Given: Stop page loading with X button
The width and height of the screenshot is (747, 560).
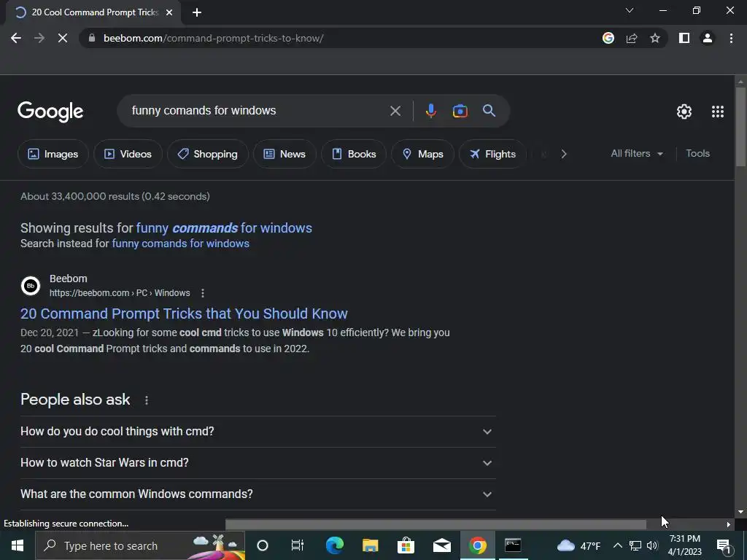Looking at the screenshot, I should 63,38.
